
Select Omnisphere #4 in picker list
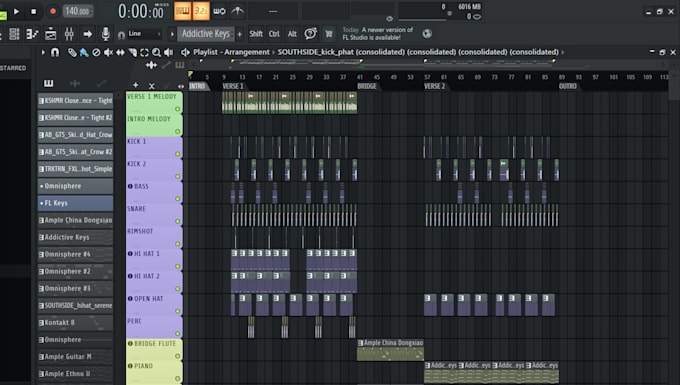point(75,254)
